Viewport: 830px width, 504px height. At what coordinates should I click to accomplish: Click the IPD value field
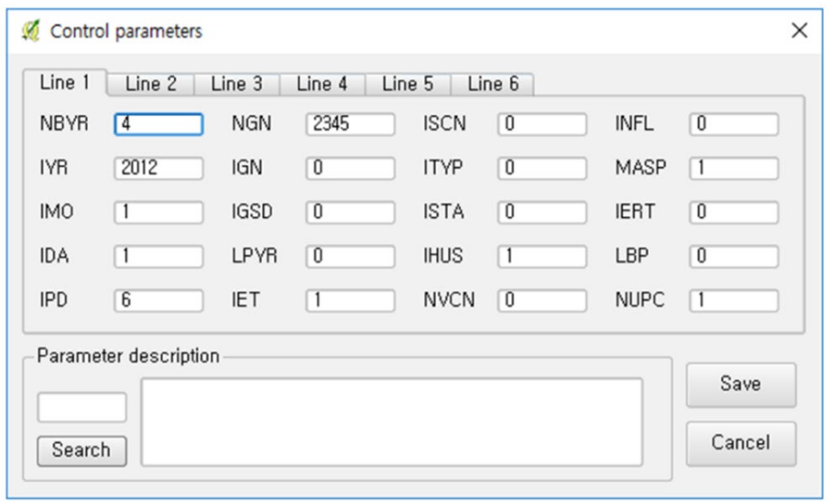158,300
